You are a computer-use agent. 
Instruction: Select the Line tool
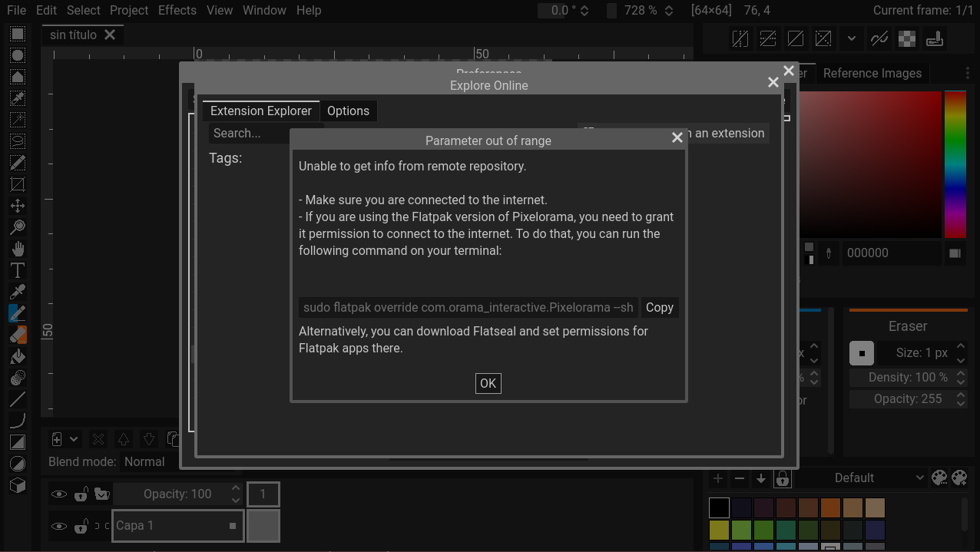click(x=17, y=399)
